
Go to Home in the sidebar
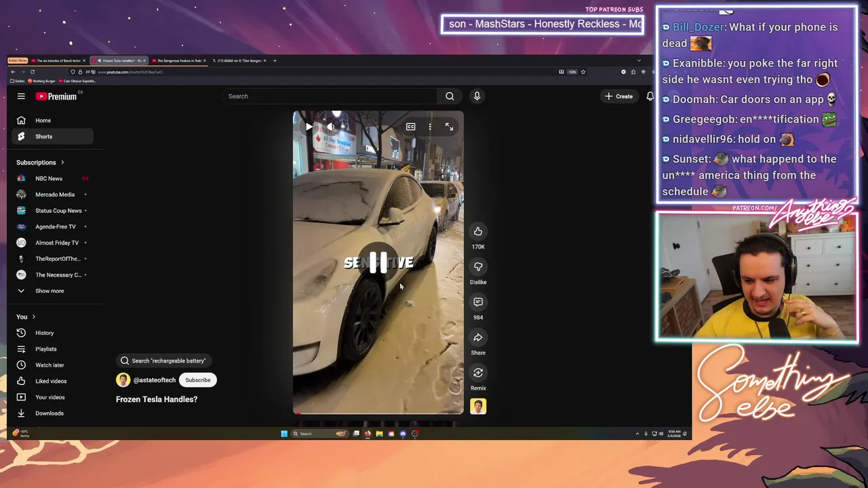tap(53, 121)
